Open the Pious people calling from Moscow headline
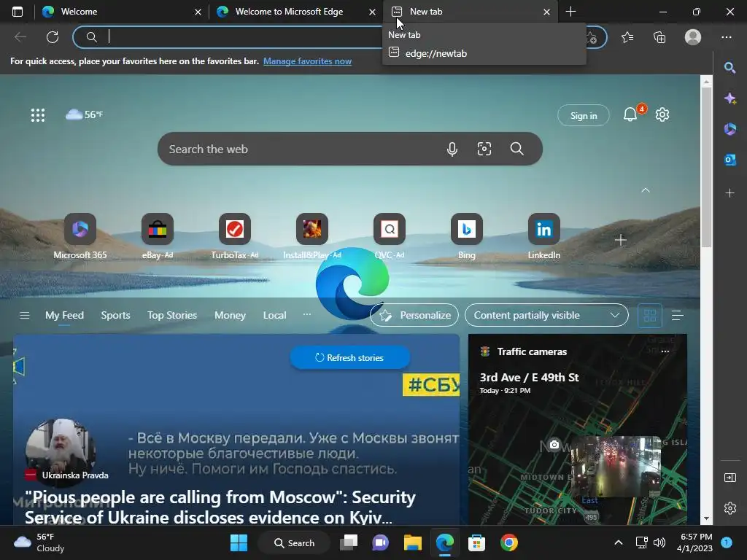747x560 pixels. [220, 507]
